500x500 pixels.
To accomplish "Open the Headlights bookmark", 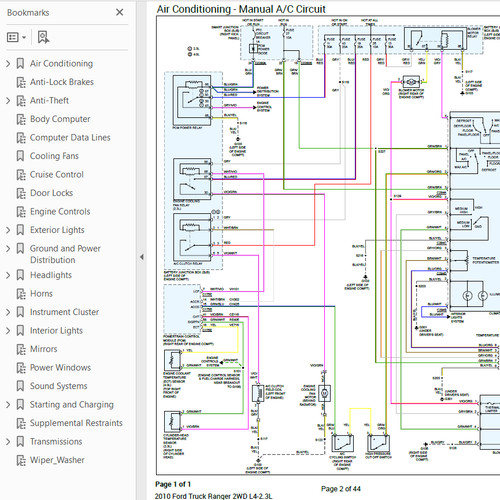I will (x=51, y=275).
